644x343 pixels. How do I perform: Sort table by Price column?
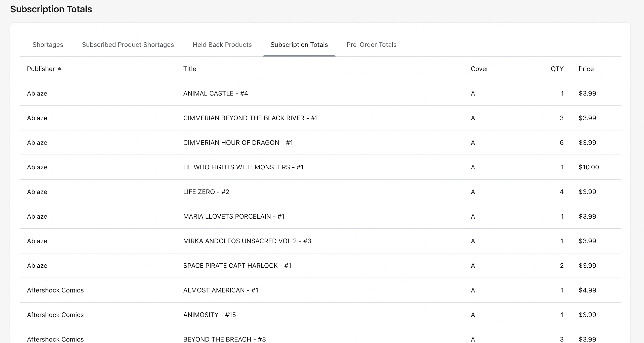pyautogui.click(x=586, y=69)
